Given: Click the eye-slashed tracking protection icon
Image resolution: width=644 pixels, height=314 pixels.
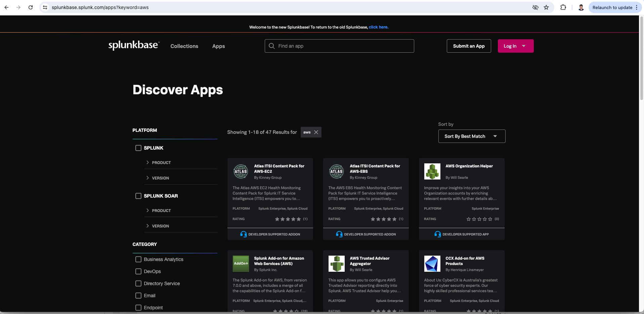Looking at the screenshot, I should coord(535,7).
